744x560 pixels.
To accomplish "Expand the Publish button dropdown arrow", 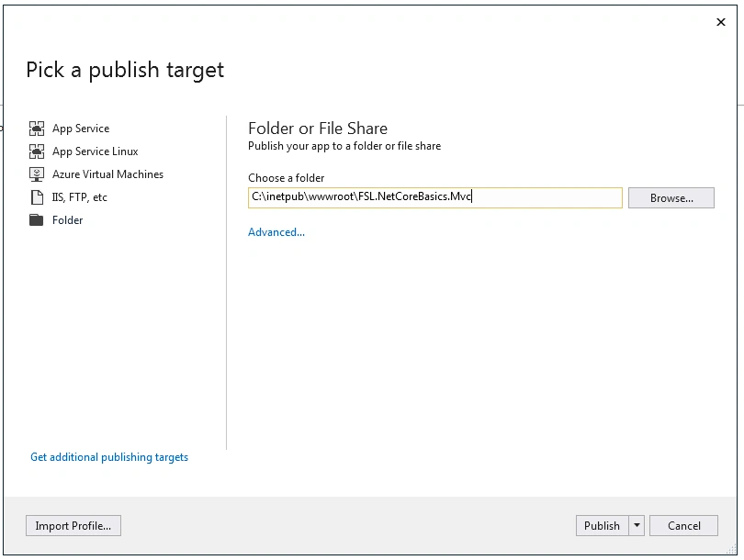I will [x=637, y=526].
